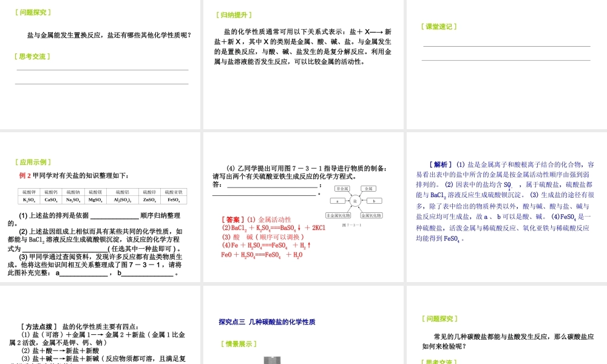The width and height of the screenshot is (607, 364).
Task: Click the first blank line under 课堂速记
Action: click(x=506, y=46)
